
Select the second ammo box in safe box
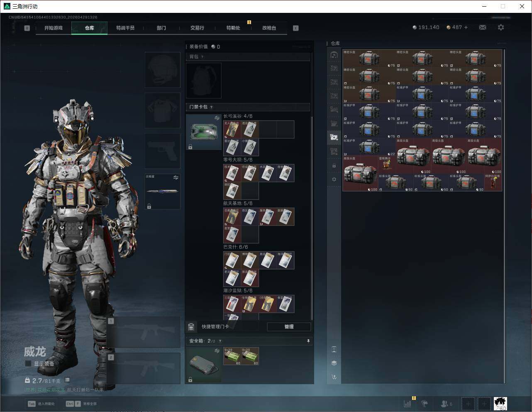250,356
